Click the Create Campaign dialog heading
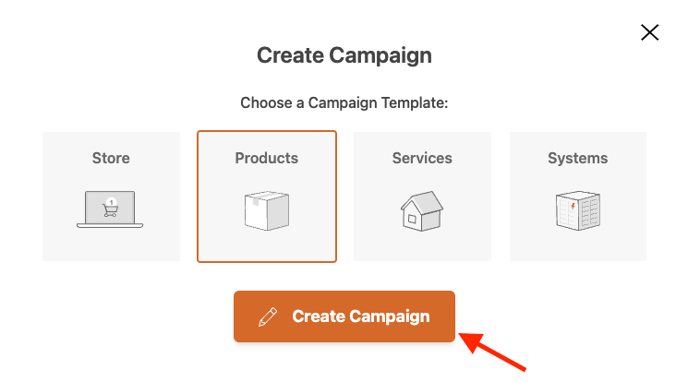Image resolution: width=688 pixels, height=382 pixels. click(x=344, y=56)
